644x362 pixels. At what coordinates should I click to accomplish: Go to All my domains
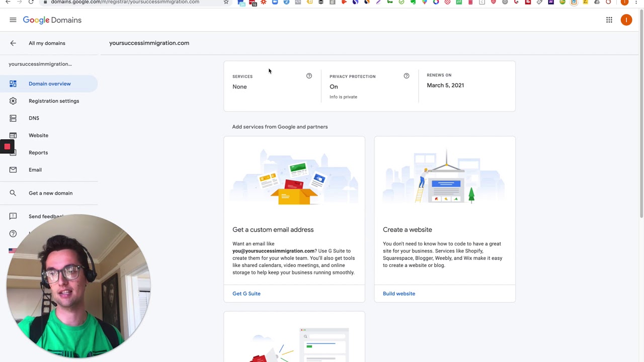point(47,43)
